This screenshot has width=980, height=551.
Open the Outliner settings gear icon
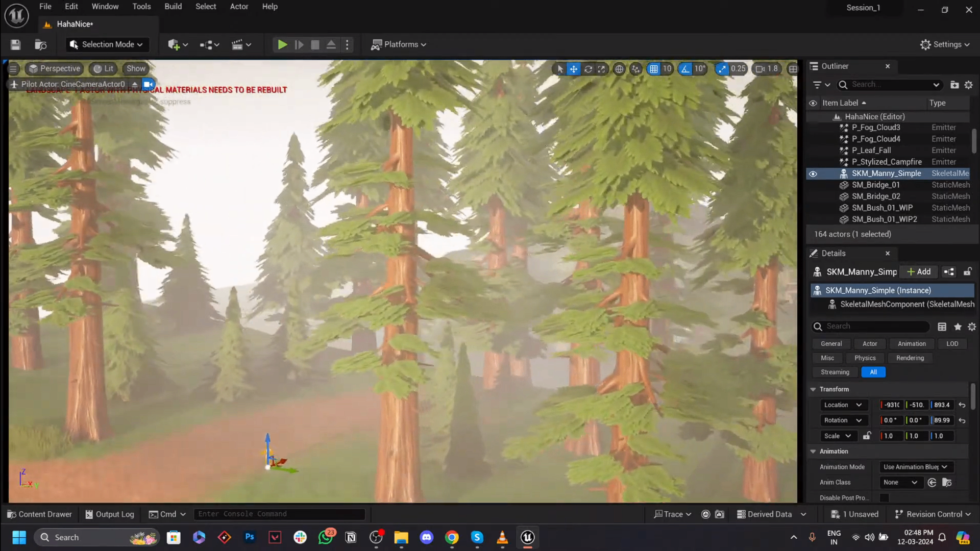pyautogui.click(x=968, y=85)
